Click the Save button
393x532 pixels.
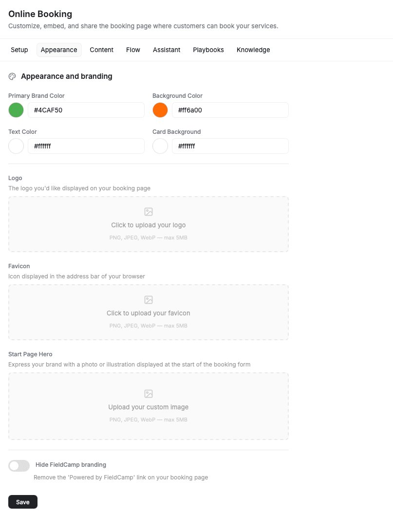(22, 501)
